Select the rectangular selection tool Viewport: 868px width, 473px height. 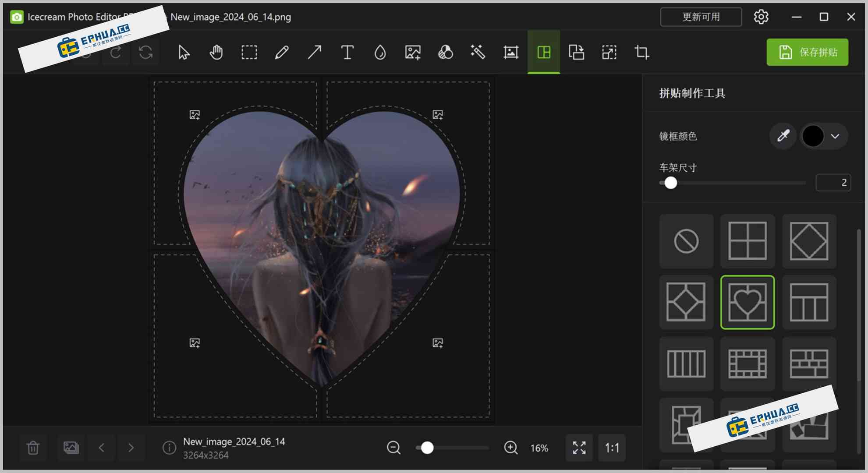(249, 52)
